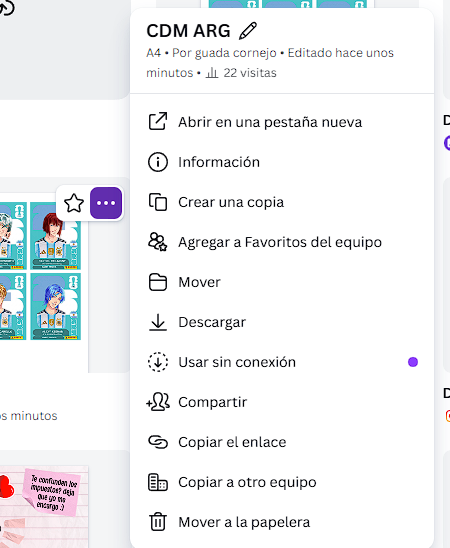This screenshot has width=450, height=548.
Task: Click the trash can icon
Action: 158,522
